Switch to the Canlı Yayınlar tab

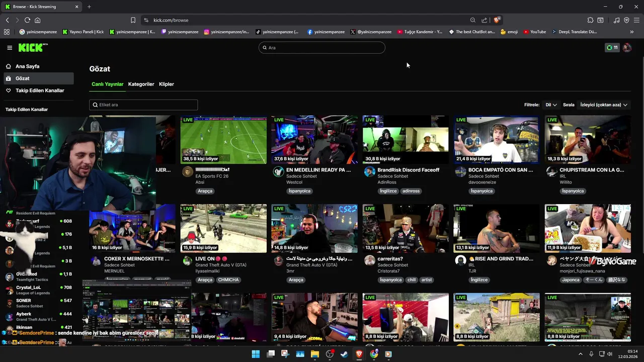click(107, 84)
